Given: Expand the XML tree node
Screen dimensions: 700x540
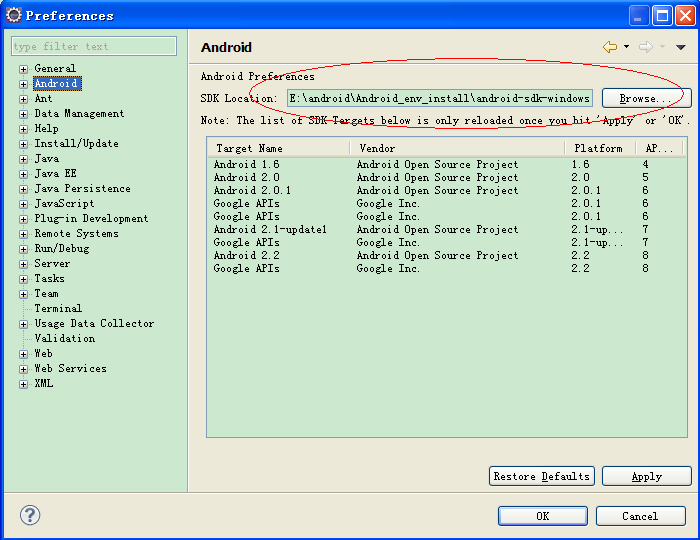Looking at the screenshot, I should tap(24, 384).
